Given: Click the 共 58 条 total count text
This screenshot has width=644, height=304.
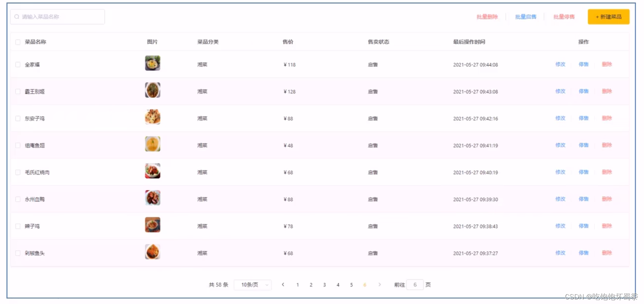Looking at the screenshot, I should tap(218, 285).
